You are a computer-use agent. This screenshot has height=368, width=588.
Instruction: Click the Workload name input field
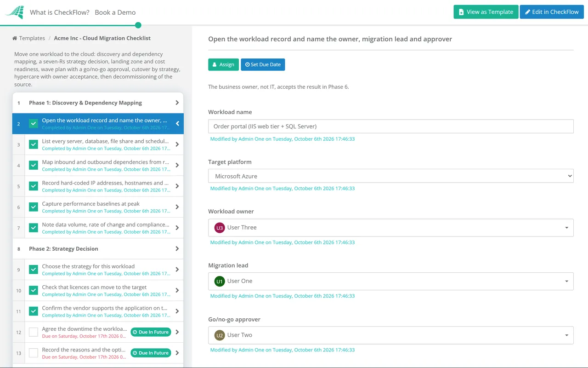click(391, 126)
